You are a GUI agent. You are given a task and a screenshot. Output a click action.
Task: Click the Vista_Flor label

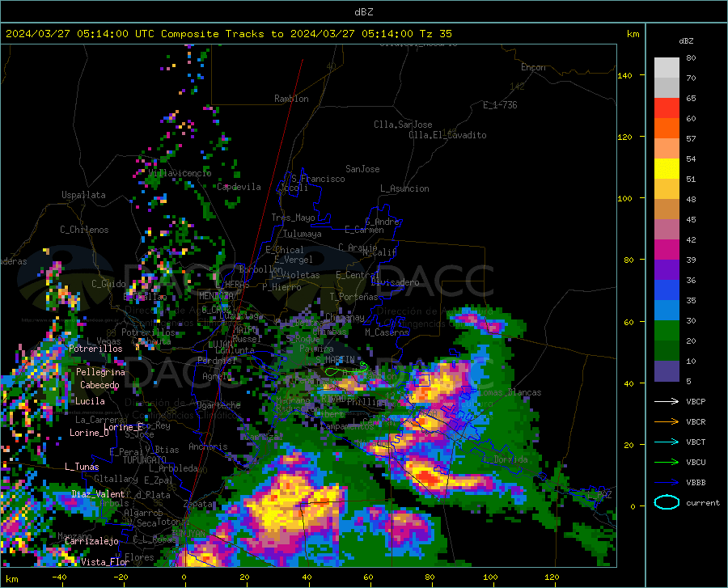[x=105, y=562]
